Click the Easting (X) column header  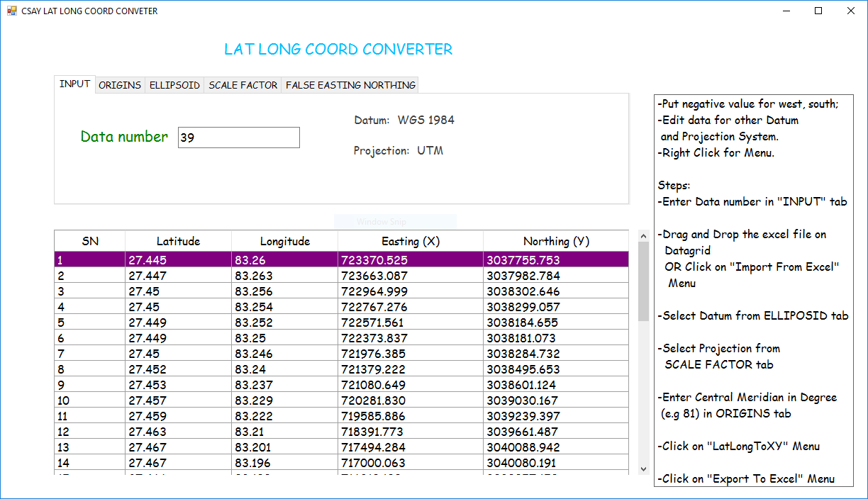coord(411,241)
